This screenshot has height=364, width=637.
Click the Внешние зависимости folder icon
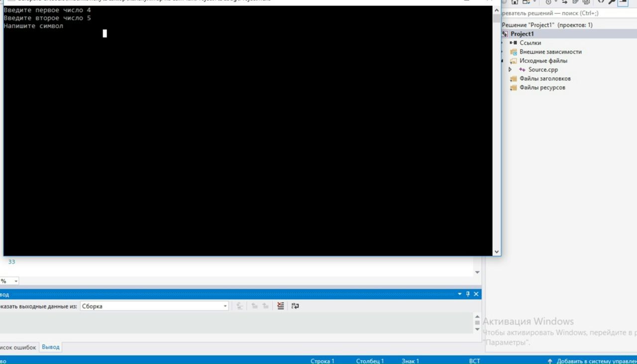(x=514, y=52)
